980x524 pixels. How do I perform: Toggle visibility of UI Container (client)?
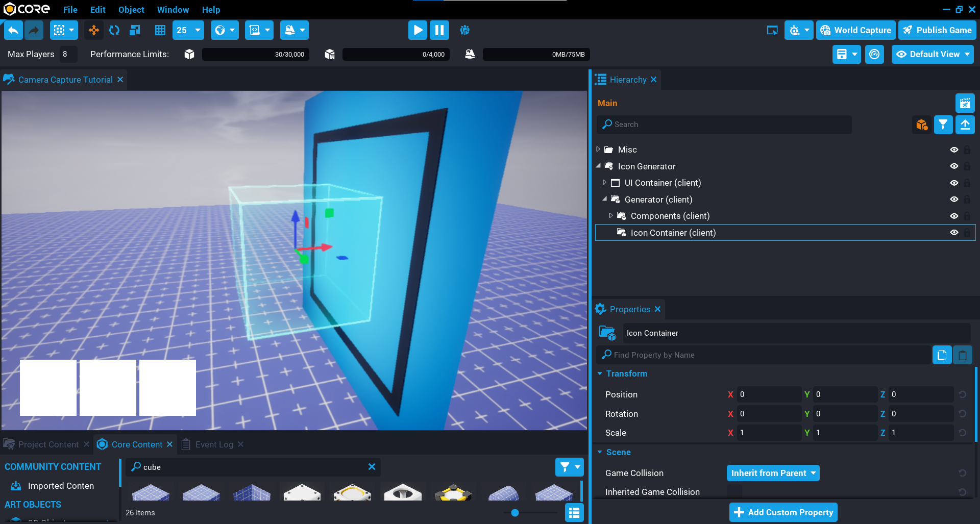click(x=953, y=183)
